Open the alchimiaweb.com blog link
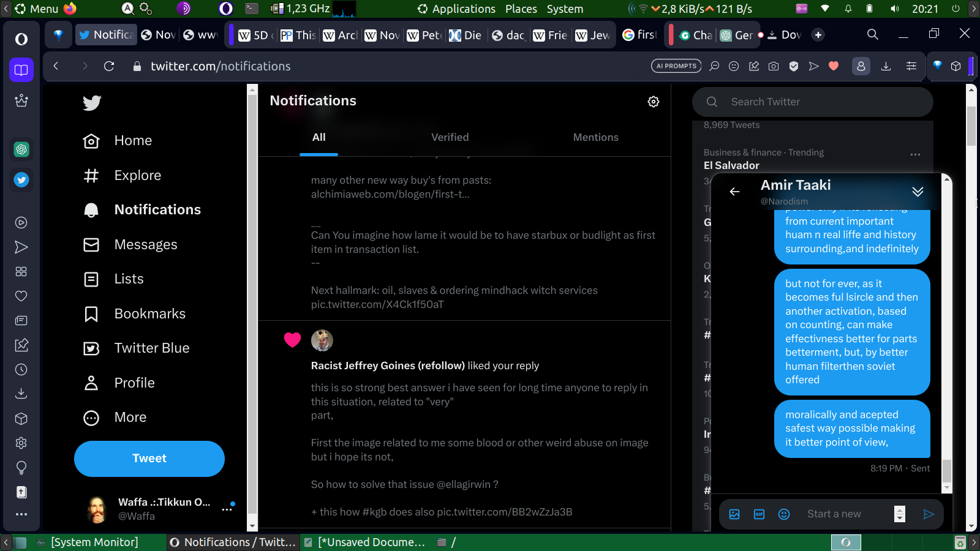 390,194
